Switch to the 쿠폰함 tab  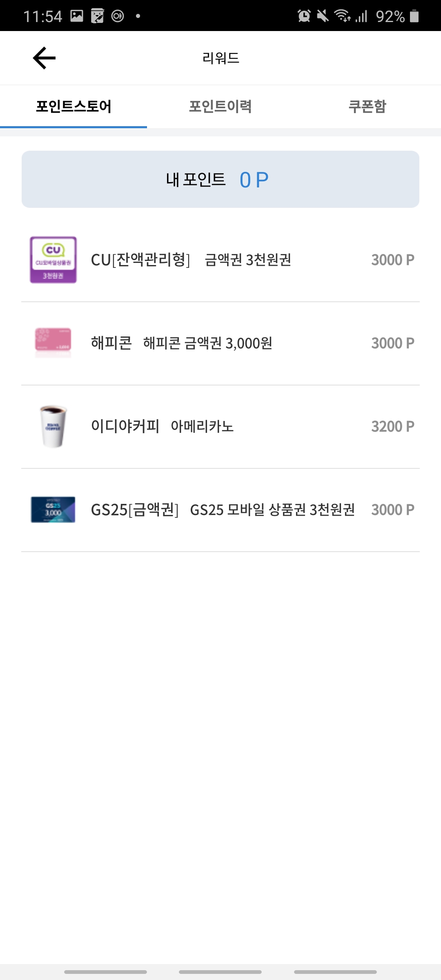[x=367, y=107]
